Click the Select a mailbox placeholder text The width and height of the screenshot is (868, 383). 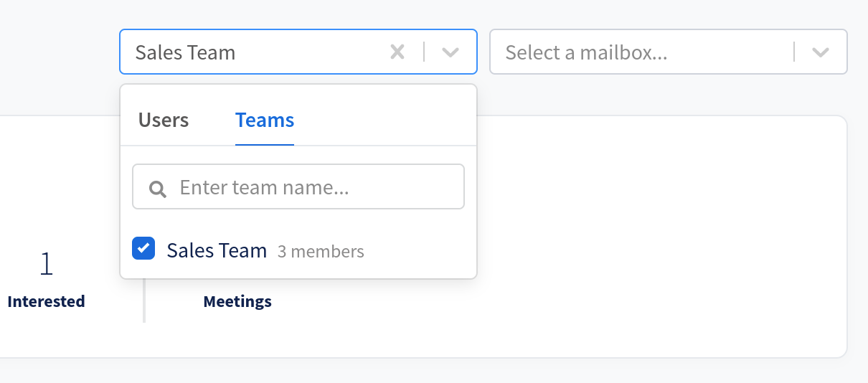(586, 52)
